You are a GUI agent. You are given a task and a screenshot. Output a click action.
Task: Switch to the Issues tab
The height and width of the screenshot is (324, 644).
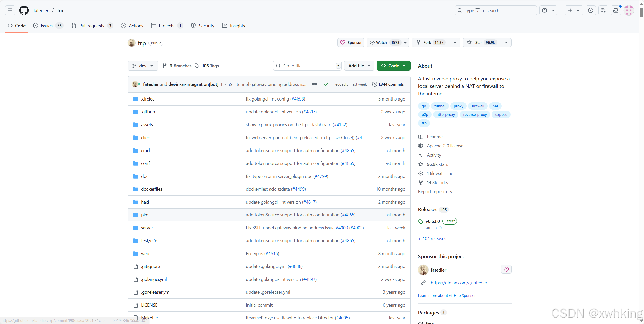48,26
